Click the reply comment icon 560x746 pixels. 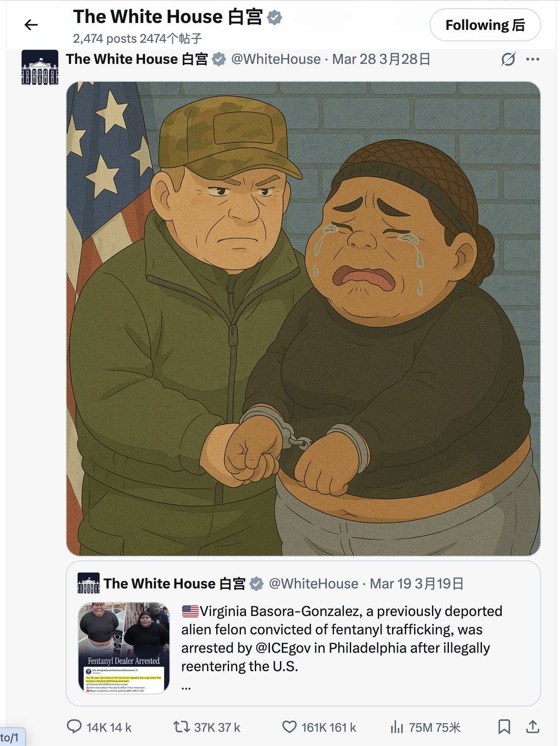pyautogui.click(x=74, y=726)
